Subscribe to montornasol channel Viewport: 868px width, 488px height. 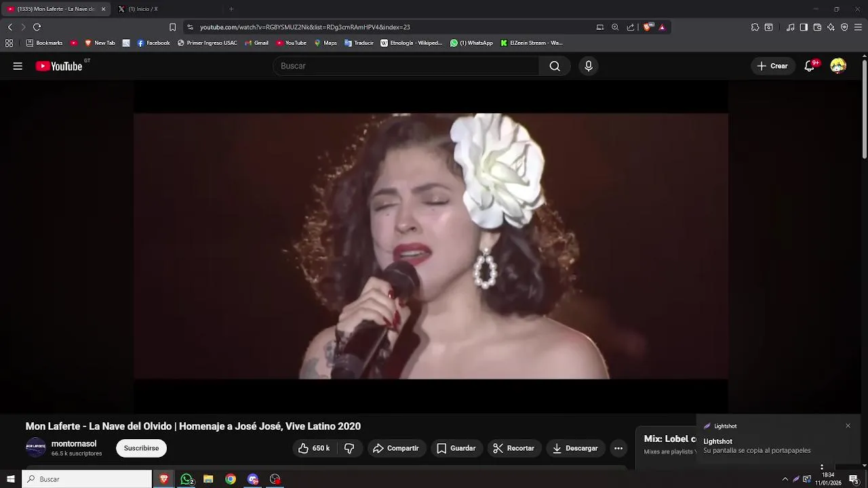[141, 448]
